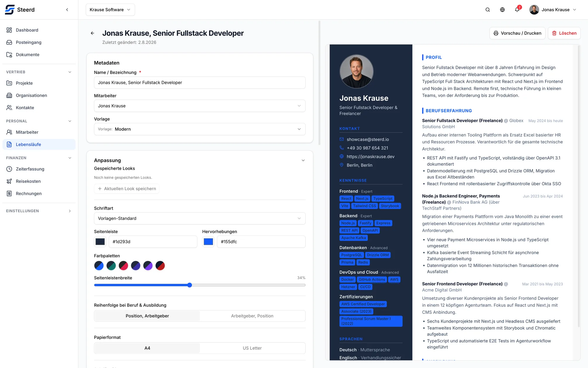Click the Organisationen building icon
The width and height of the screenshot is (588, 368).
click(9, 95)
